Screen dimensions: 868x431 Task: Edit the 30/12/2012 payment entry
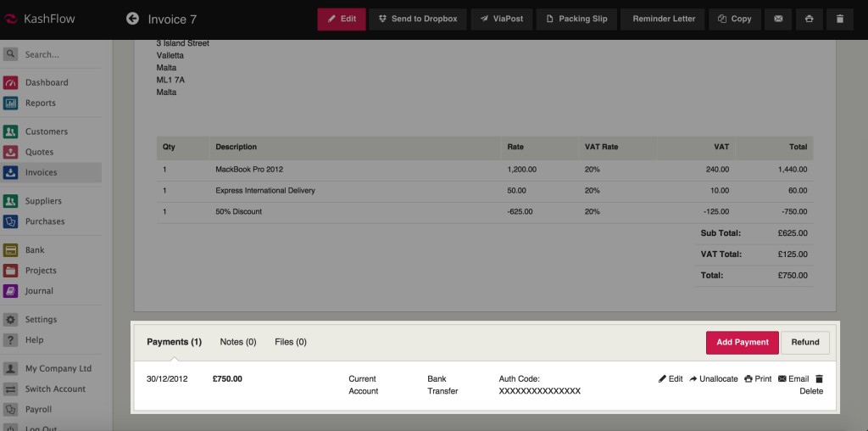click(670, 378)
